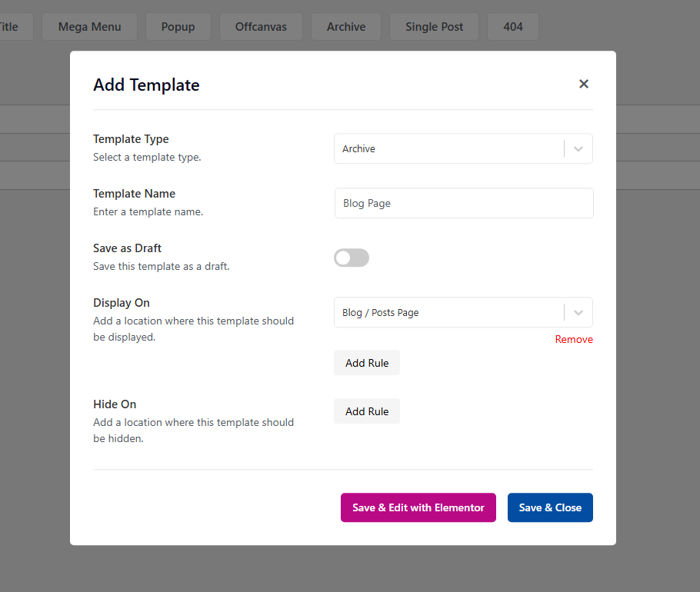Open the Archive template type combo box
This screenshot has width=700, height=592.
coord(463,149)
